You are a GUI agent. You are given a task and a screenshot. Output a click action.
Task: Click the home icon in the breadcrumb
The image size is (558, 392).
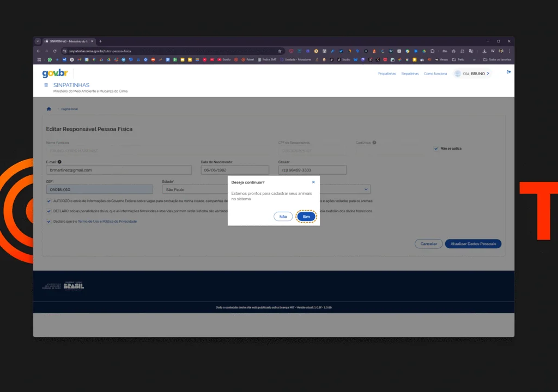point(48,109)
